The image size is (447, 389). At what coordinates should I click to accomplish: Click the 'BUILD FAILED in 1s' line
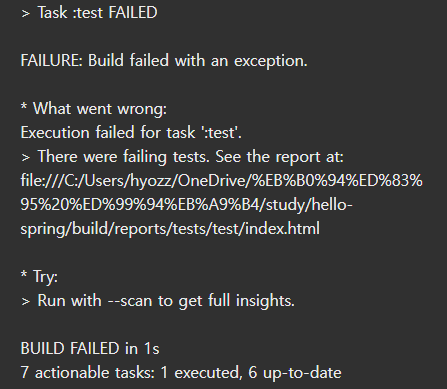[x=90, y=349]
